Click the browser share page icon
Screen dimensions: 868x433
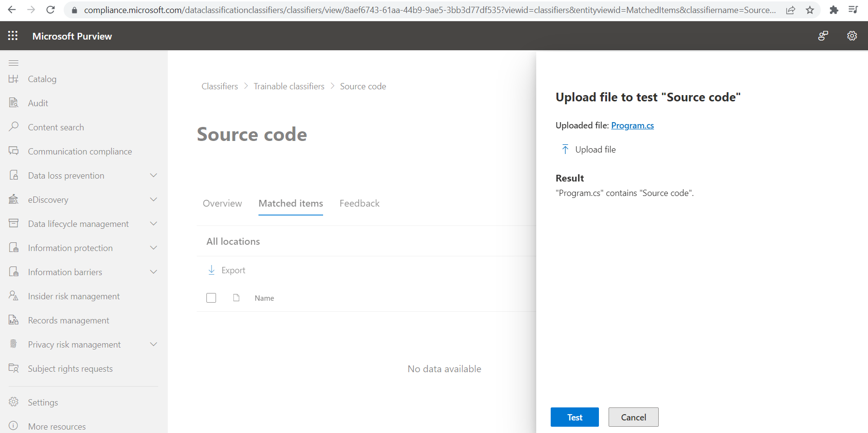790,10
